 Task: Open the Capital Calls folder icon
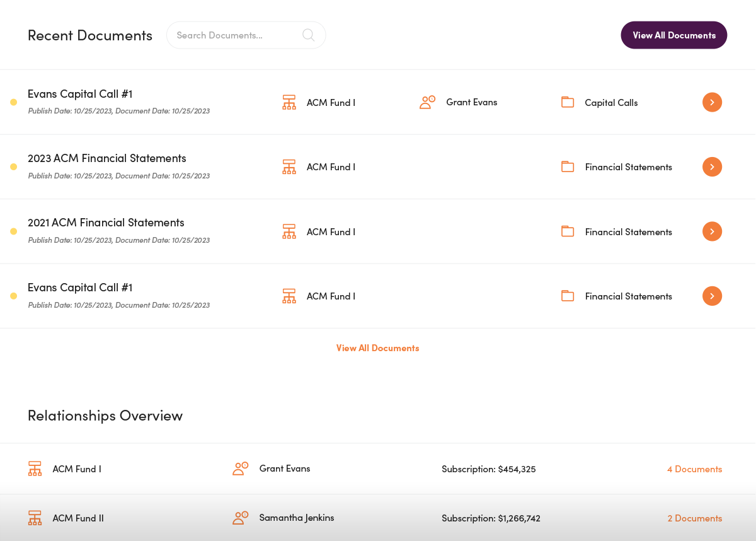(x=568, y=102)
